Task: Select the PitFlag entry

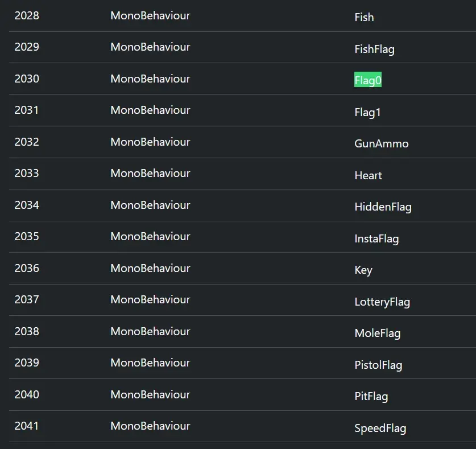Action: [x=371, y=396]
